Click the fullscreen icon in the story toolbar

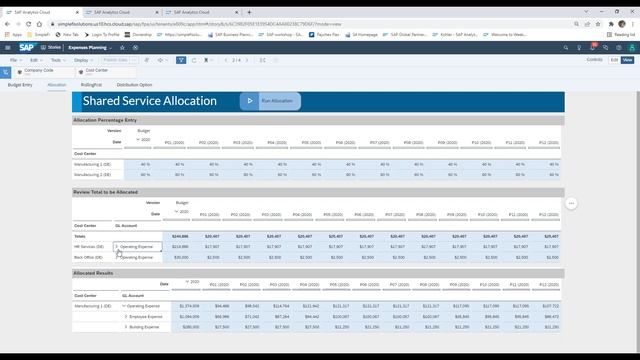(x=263, y=60)
